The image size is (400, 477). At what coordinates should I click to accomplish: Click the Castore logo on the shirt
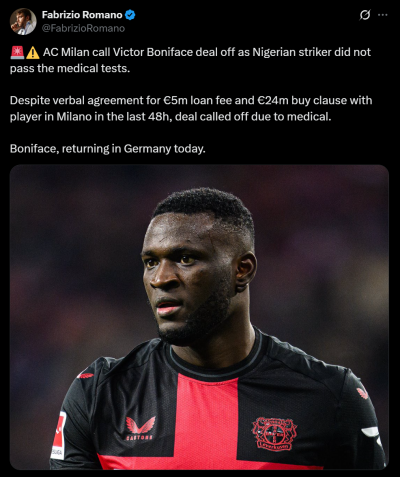tap(140, 428)
